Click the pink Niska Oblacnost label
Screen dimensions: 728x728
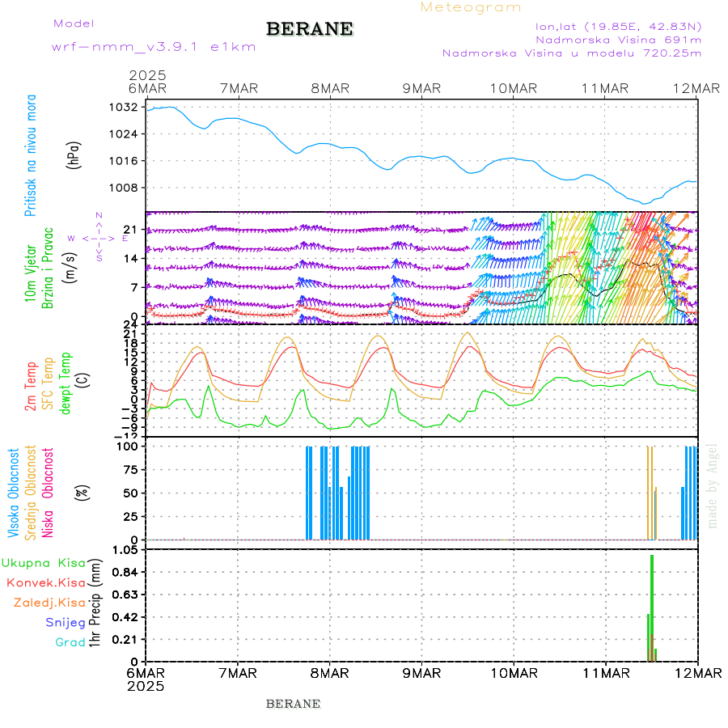click(x=48, y=493)
